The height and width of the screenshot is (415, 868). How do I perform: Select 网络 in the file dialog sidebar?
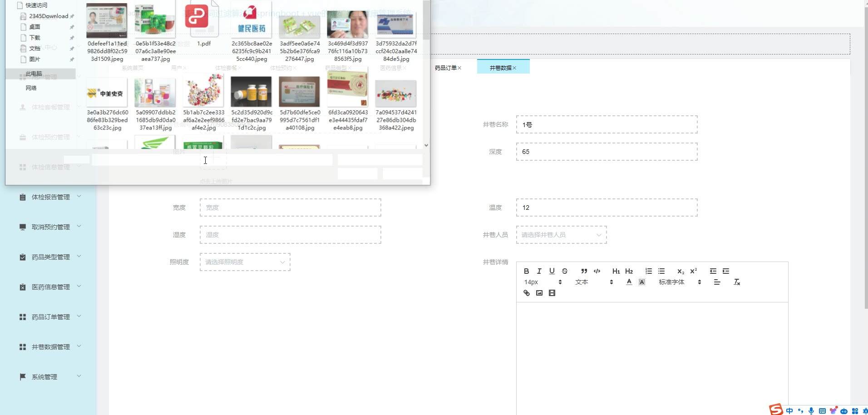[x=31, y=88]
